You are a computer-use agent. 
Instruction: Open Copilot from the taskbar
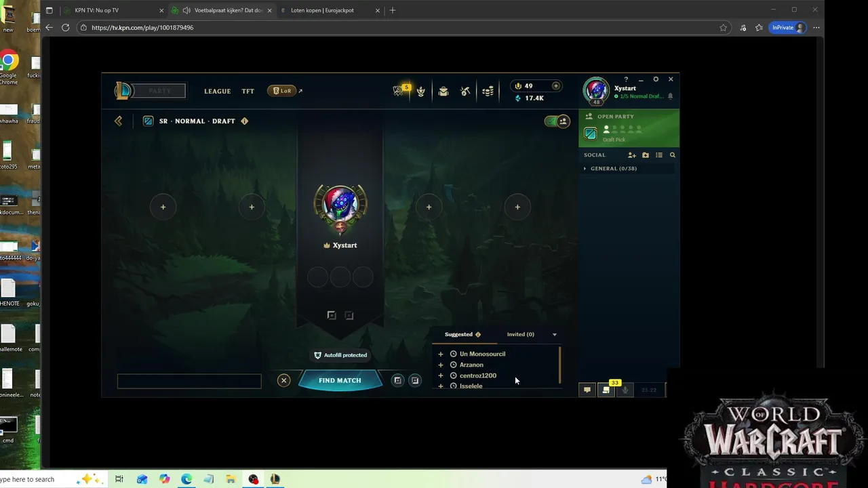[x=164, y=479]
